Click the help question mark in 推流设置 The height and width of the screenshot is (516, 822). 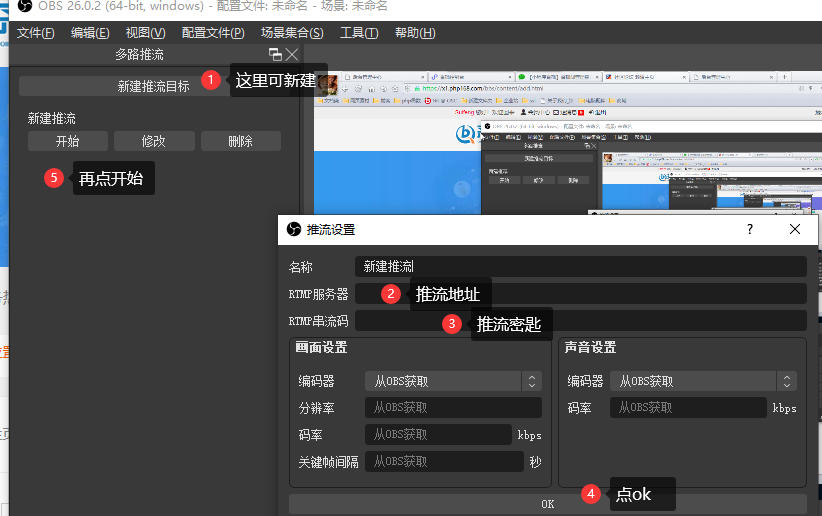(x=750, y=230)
